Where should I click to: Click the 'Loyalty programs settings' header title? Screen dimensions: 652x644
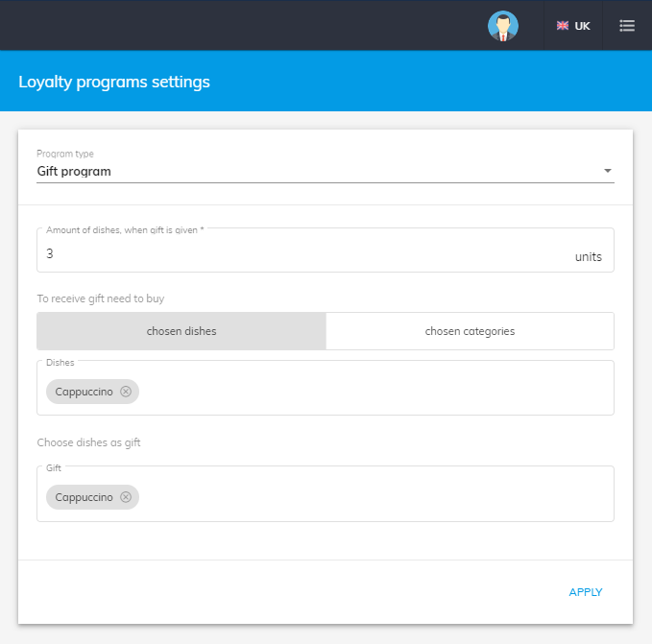(x=114, y=82)
